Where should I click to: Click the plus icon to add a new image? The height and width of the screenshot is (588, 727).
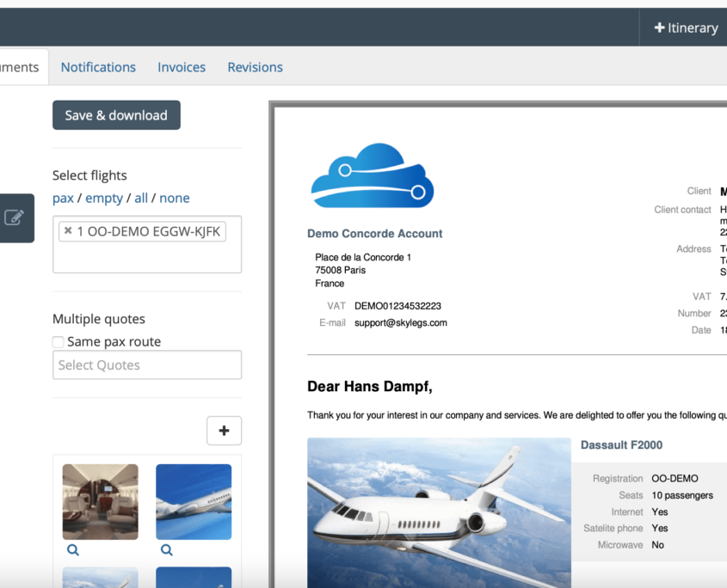coord(224,430)
